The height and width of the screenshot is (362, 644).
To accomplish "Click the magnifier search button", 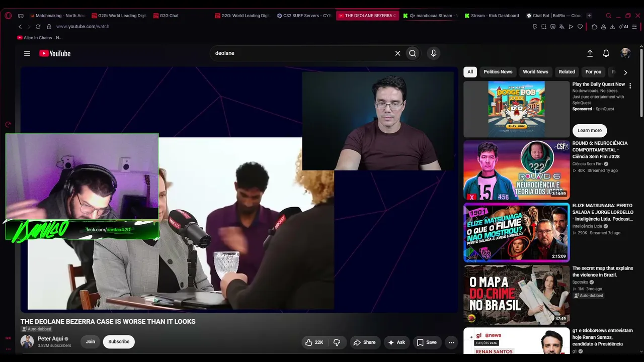I will click(413, 53).
